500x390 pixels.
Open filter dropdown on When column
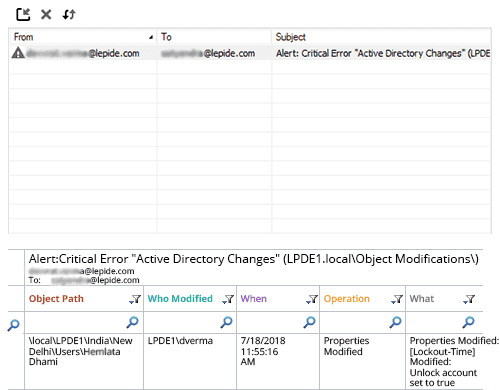pos(312,299)
